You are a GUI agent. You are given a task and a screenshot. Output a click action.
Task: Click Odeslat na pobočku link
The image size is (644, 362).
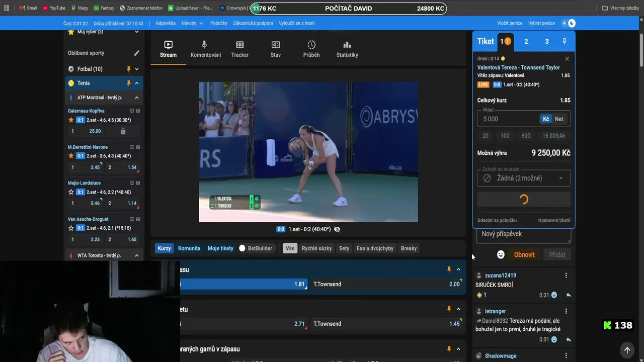[497, 220]
